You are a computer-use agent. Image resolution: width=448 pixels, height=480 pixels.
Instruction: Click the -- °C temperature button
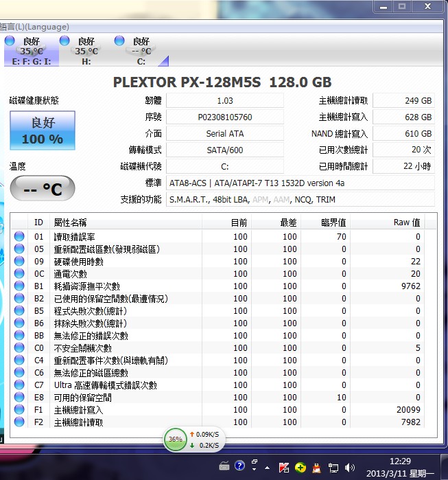point(43,188)
